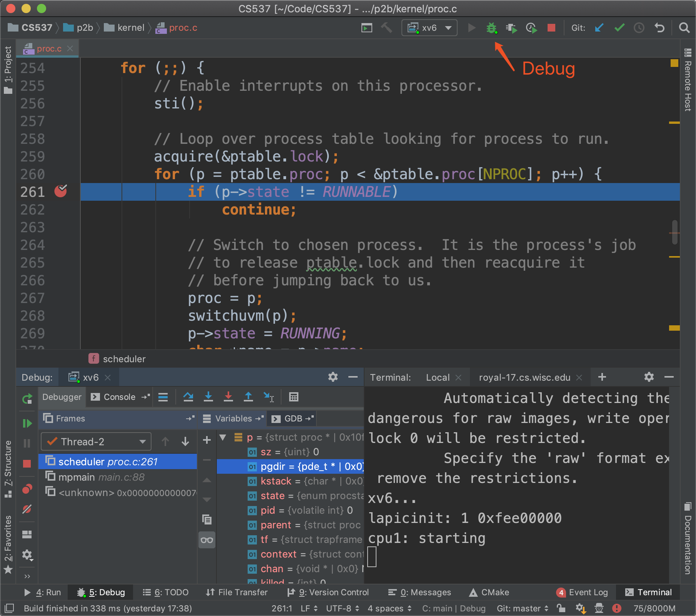Click the red Stop icon in top toolbar
696x616 pixels.
tap(551, 28)
